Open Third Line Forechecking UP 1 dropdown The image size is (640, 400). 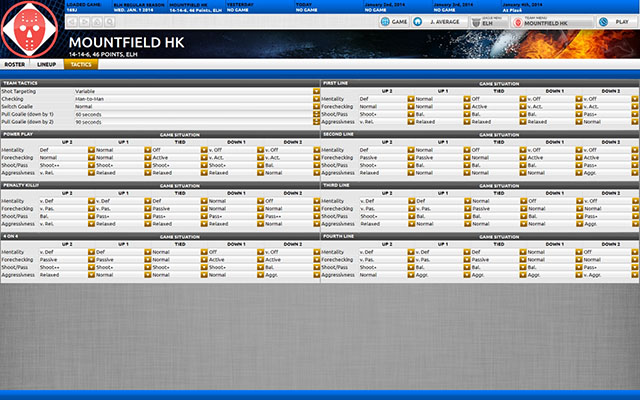467,209
